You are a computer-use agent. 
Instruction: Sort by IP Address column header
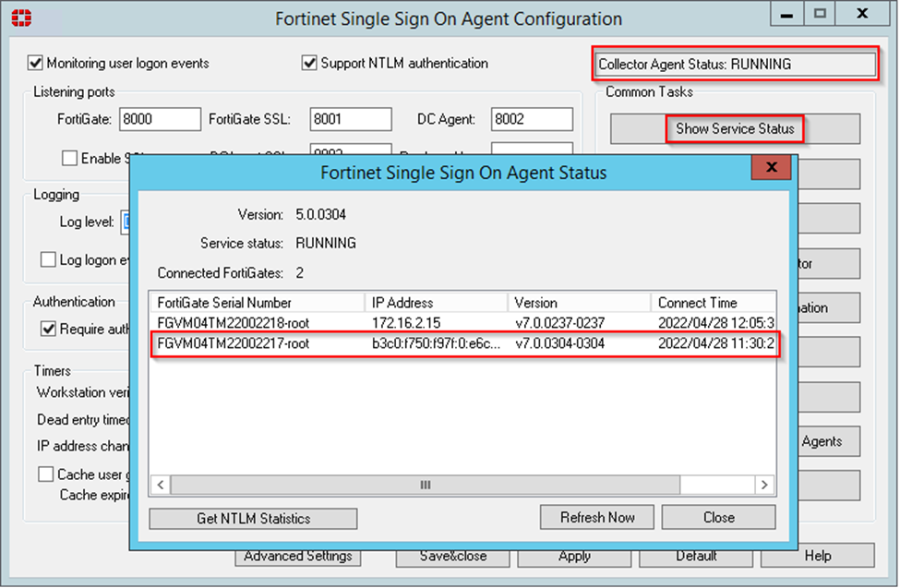pos(437,303)
